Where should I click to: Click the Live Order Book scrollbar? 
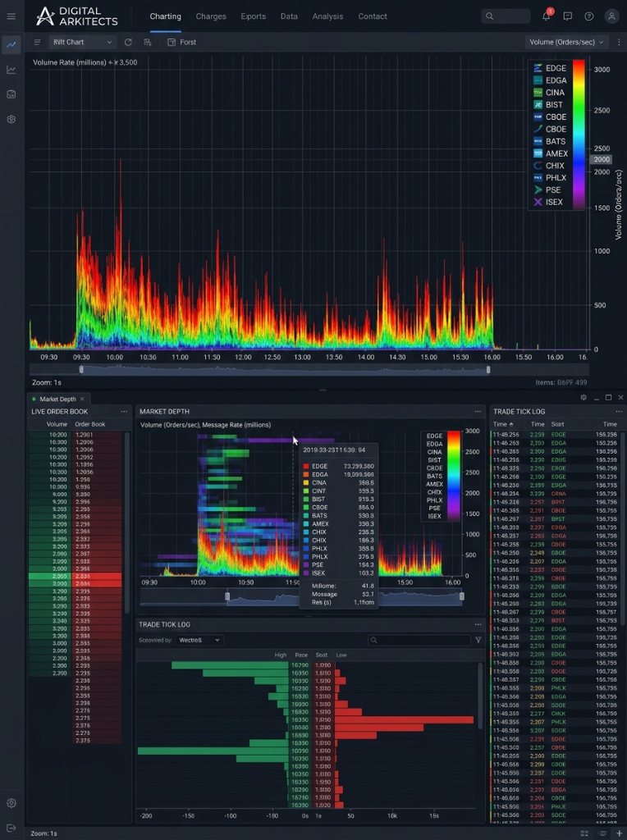point(127,523)
